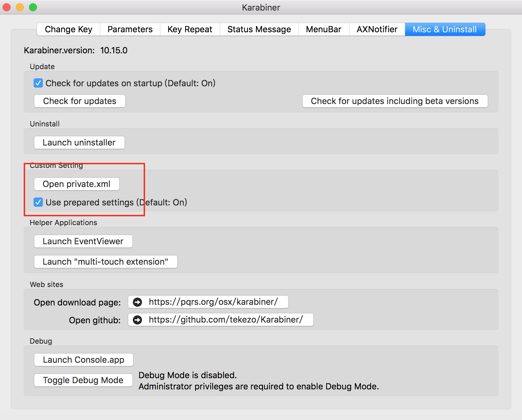Click arrow icon beside pqrs.org download link
The width and height of the screenshot is (522, 420).
coord(137,302)
